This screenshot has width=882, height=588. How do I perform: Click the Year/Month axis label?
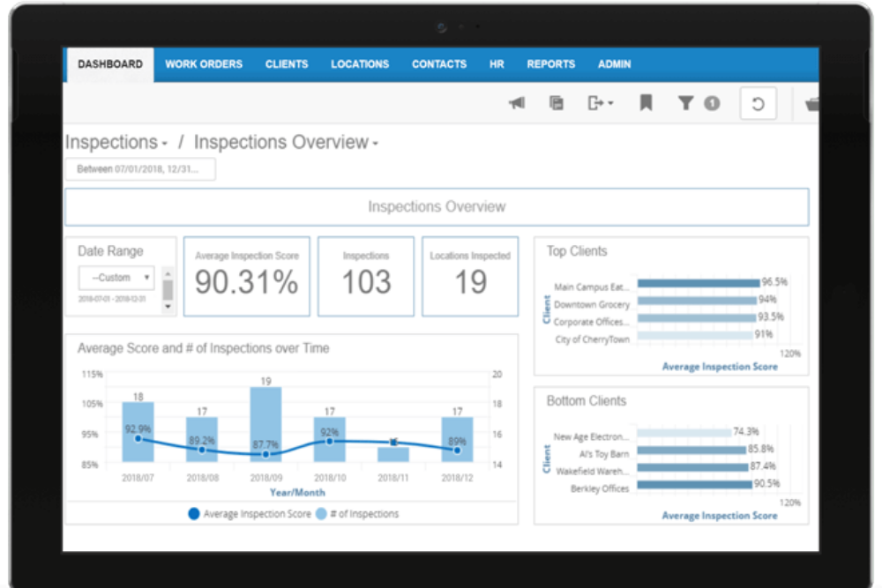pos(297,493)
